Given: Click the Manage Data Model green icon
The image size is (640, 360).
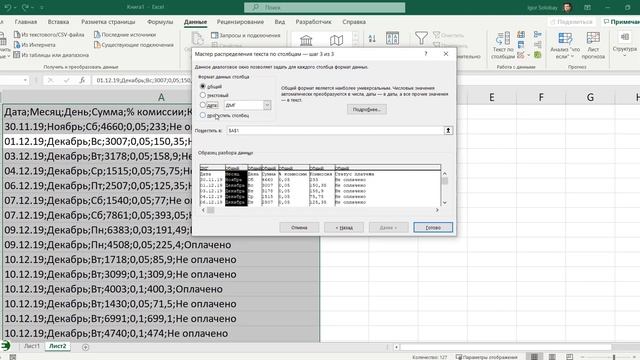Looking at the screenshot, I should pos(538,55).
